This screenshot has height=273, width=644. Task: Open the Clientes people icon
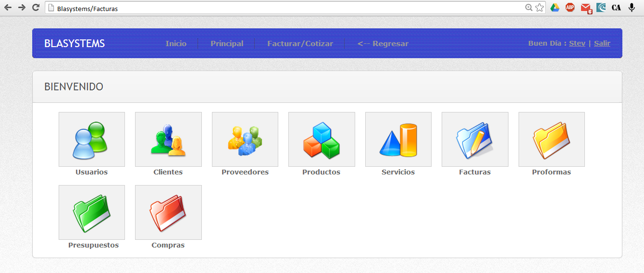tap(168, 139)
